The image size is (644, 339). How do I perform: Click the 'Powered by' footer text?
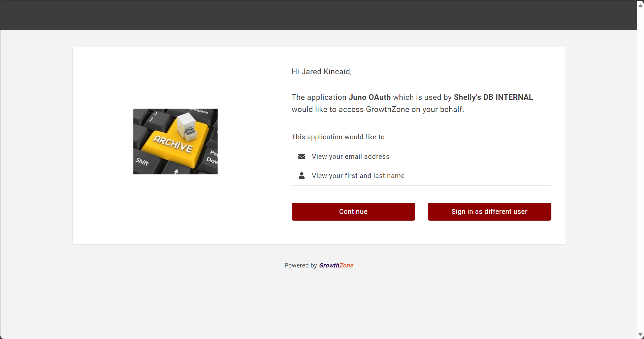[300, 265]
